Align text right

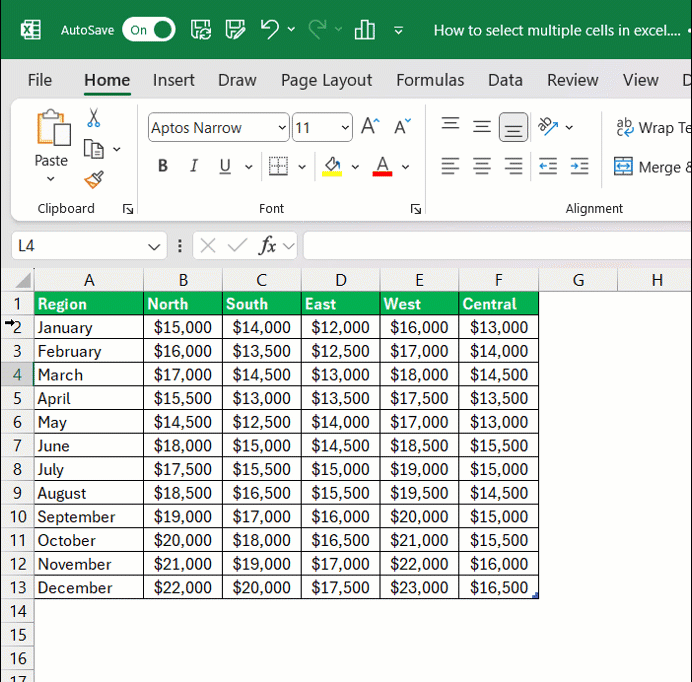[513, 166]
